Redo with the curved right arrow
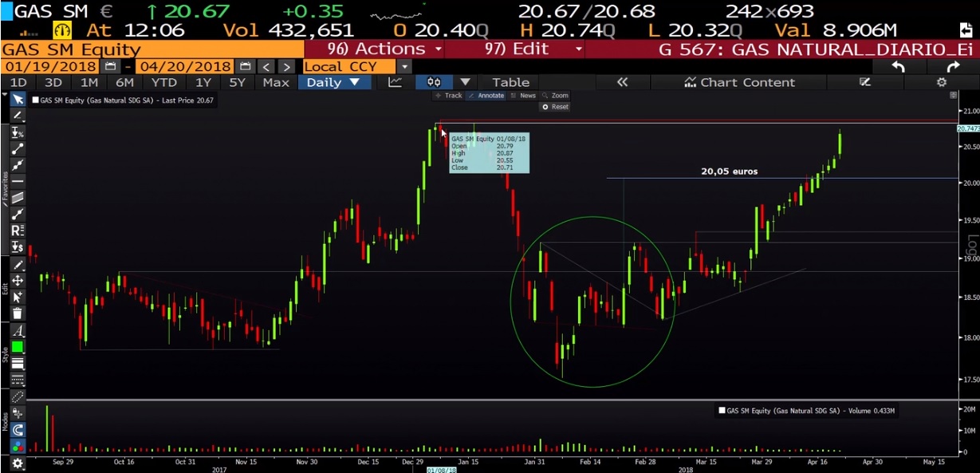The width and height of the screenshot is (980, 473). click(953, 67)
